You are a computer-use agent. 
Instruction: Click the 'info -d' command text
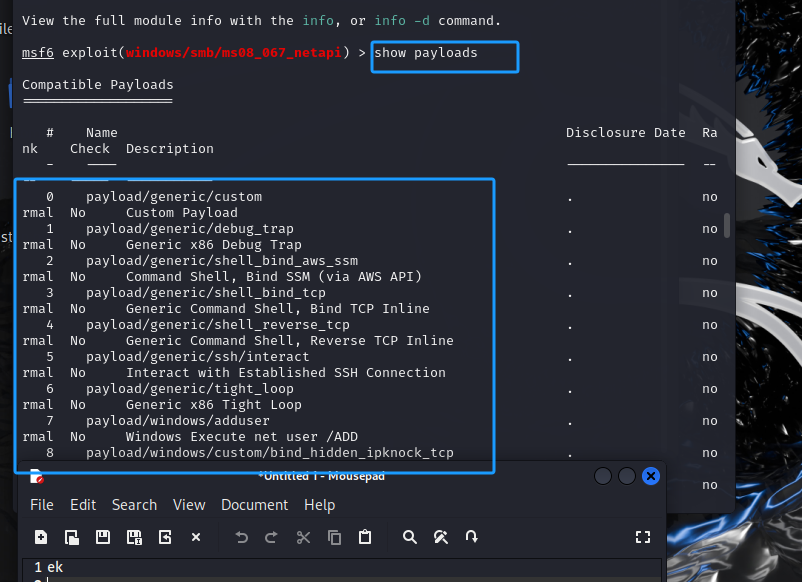click(402, 21)
